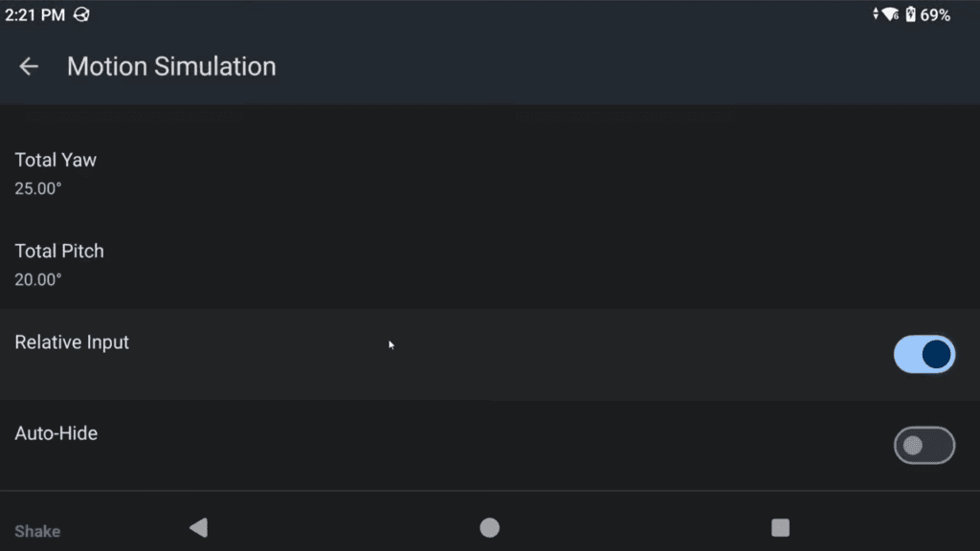Tap the sync icon beside the clock
This screenshot has width=980, height=551.
[82, 14]
